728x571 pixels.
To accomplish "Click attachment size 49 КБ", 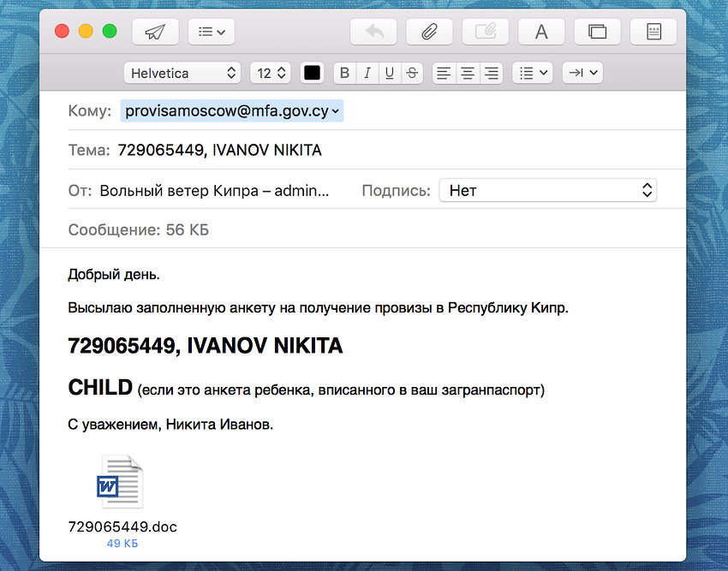I will pos(122,544).
